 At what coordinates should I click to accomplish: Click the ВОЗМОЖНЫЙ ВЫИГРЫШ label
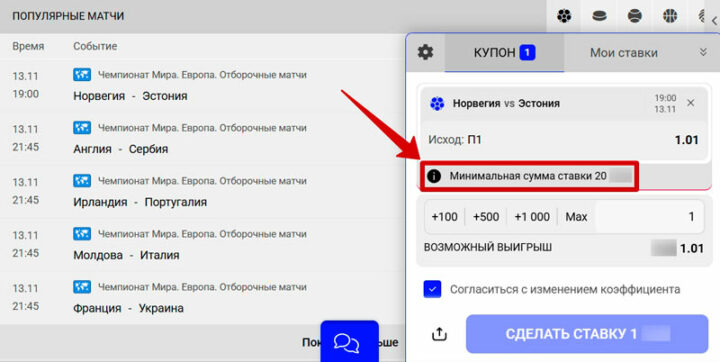click(488, 248)
